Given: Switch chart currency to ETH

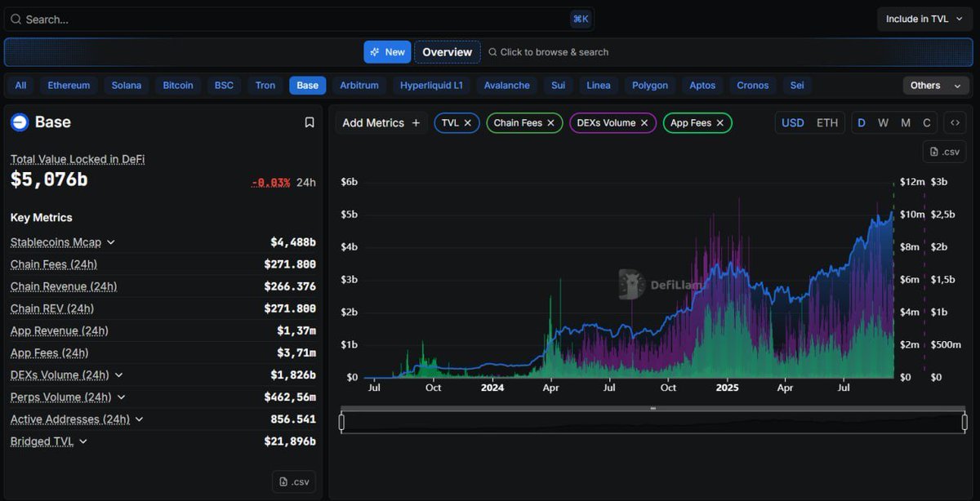Looking at the screenshot, I should coord(827,122).
